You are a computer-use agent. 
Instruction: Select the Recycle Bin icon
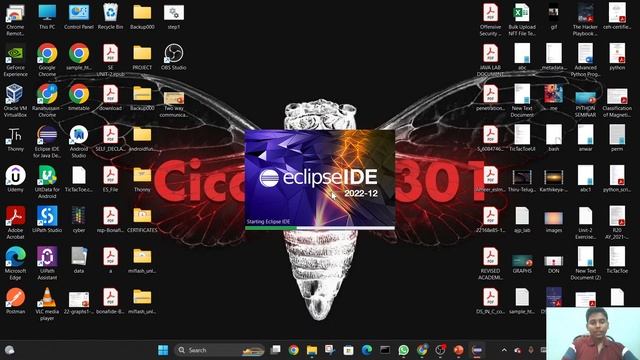[x=110, y=17]
